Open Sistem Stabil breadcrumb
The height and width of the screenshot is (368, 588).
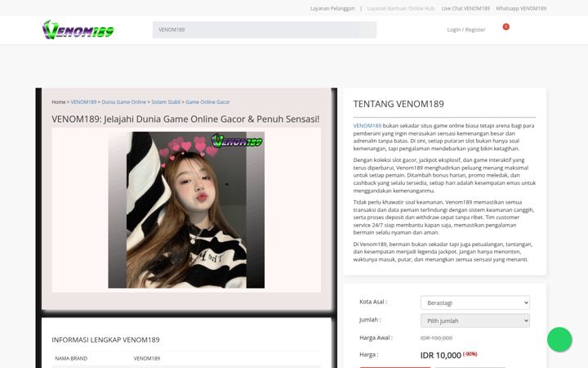point(166,101)
